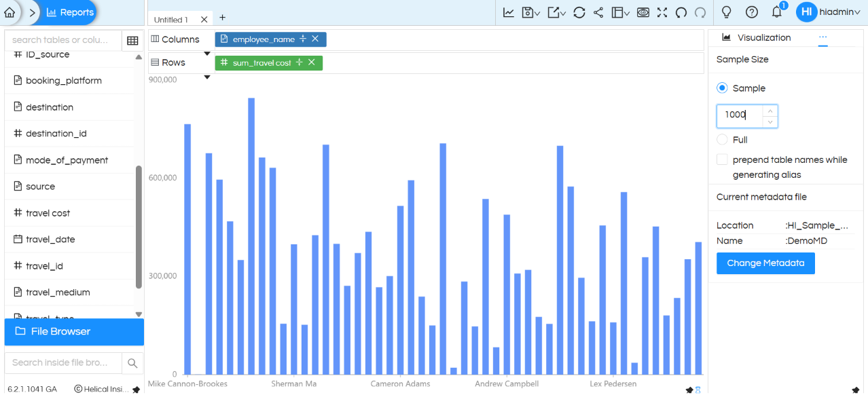868x395 pixels.
Task: Select the booking_platform field
Action: pos(69,81)
